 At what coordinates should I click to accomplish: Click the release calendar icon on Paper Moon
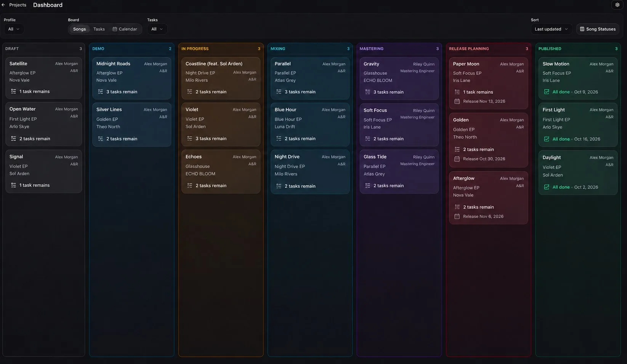click(457, 101)
